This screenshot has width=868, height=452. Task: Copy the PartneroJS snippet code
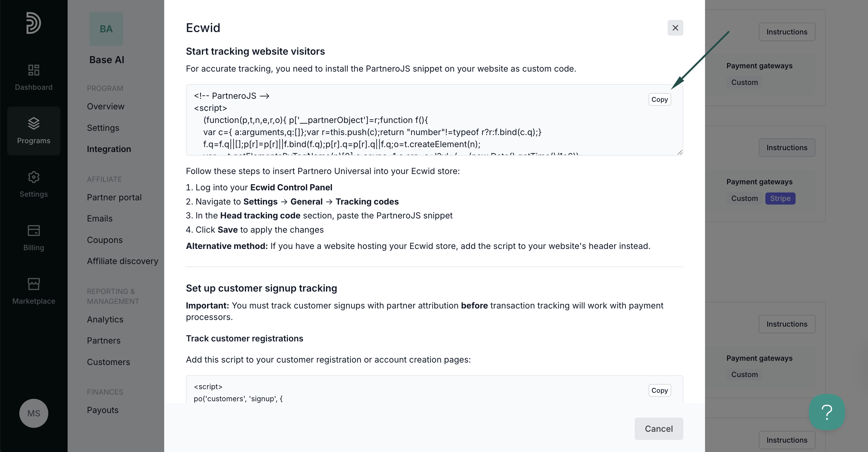(x=659, y=99)
